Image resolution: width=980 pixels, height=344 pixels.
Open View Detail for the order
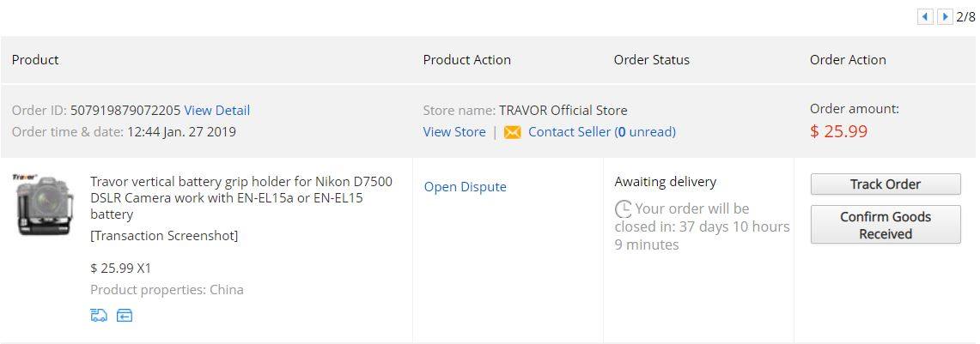[216, 110]
